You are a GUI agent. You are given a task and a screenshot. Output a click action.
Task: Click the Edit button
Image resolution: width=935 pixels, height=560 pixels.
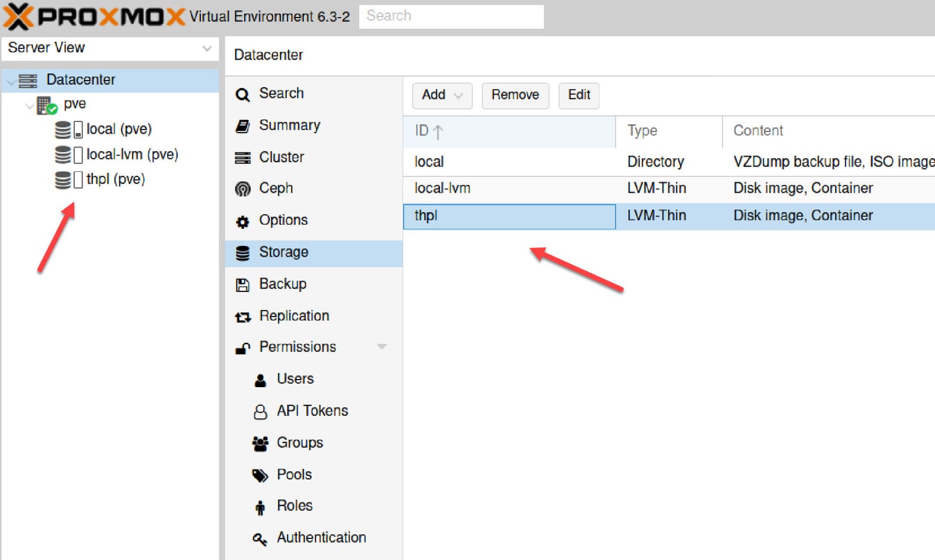click(579, 95)
